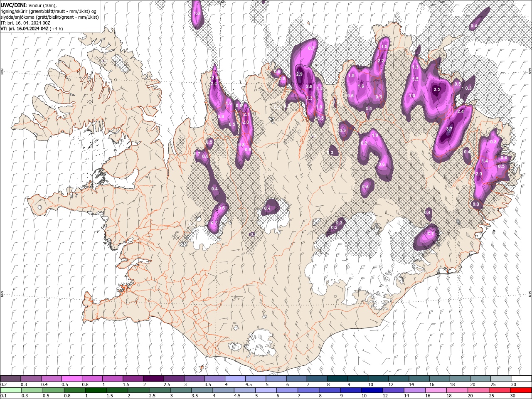Pick the deep blue 10 swatch in the lower legend row
532x399 pixels.
[372, 390]
